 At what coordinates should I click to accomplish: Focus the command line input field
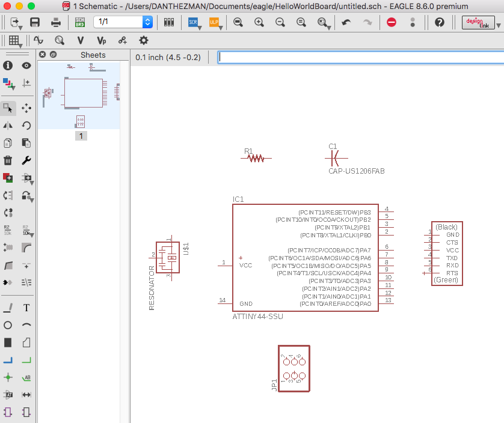tap(361, 57)
